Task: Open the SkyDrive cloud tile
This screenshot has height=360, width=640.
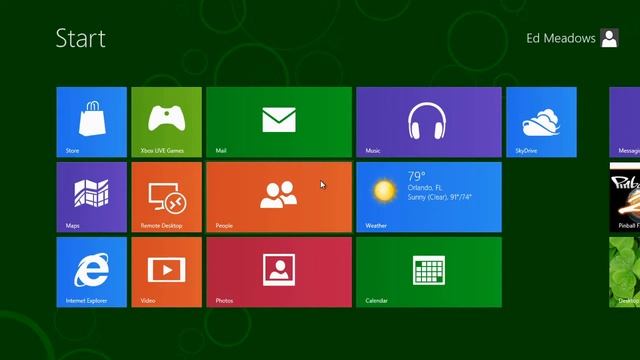Action: coord(541,122)
